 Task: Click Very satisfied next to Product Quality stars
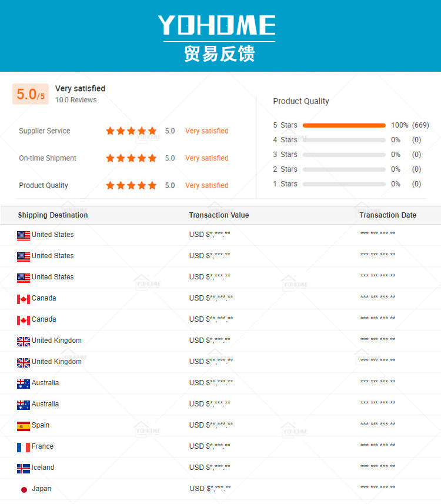(207, 185)
